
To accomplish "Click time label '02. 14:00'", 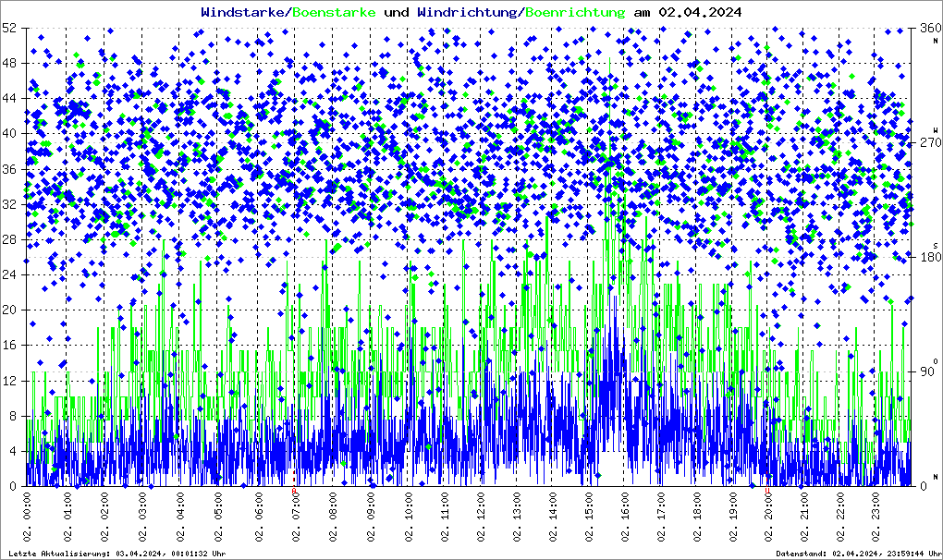I will 553,517.
